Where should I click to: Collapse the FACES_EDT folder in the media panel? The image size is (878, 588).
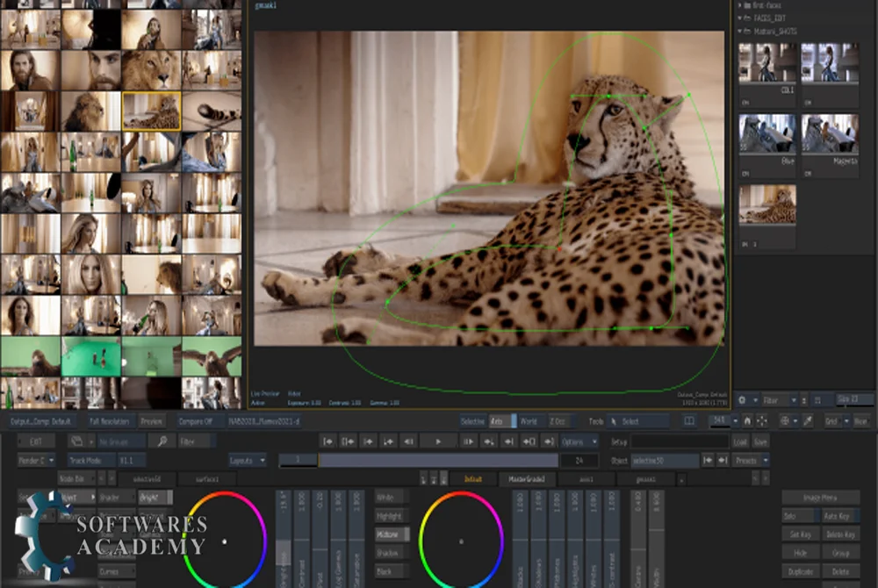coord(739,18)
